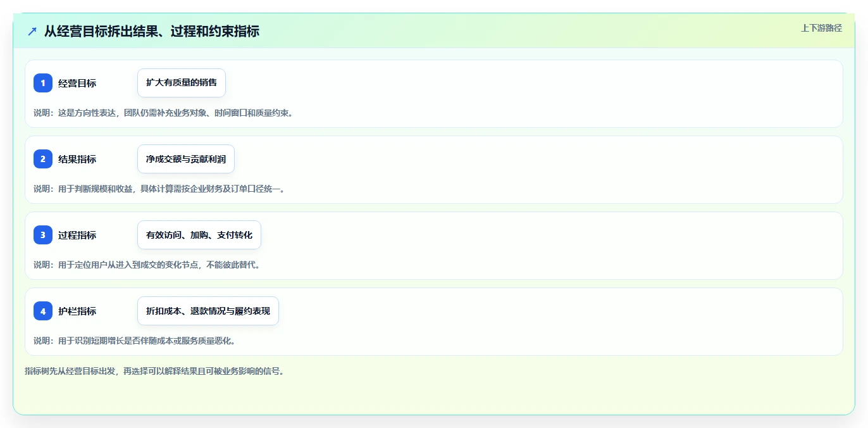This screenshot has height=428, width=868.
Task: Select the 折扣成本、退款情况与履约表现 chip
Action: coord(208,311)
